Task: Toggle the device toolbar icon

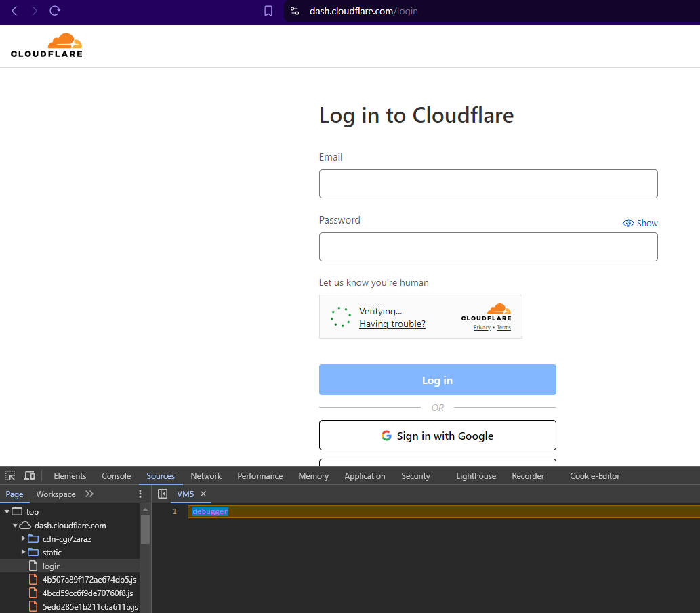Action: (x=29, y=476)
